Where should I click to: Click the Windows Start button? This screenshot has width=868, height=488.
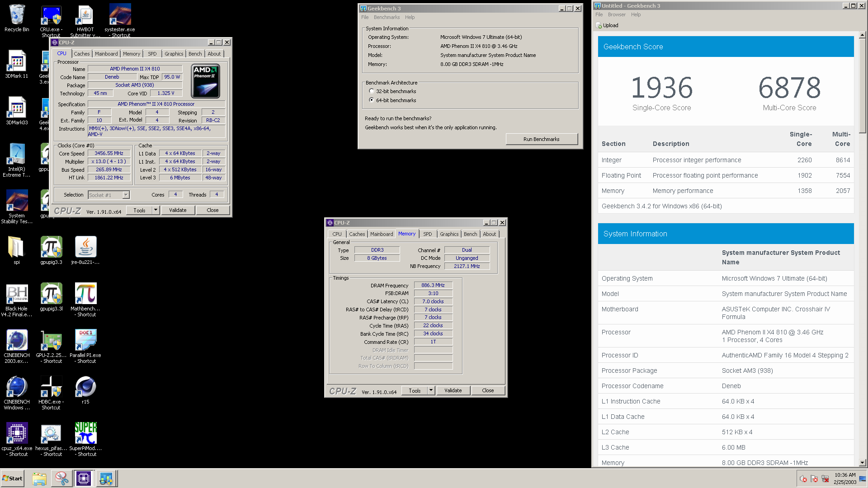click(13, 479)
